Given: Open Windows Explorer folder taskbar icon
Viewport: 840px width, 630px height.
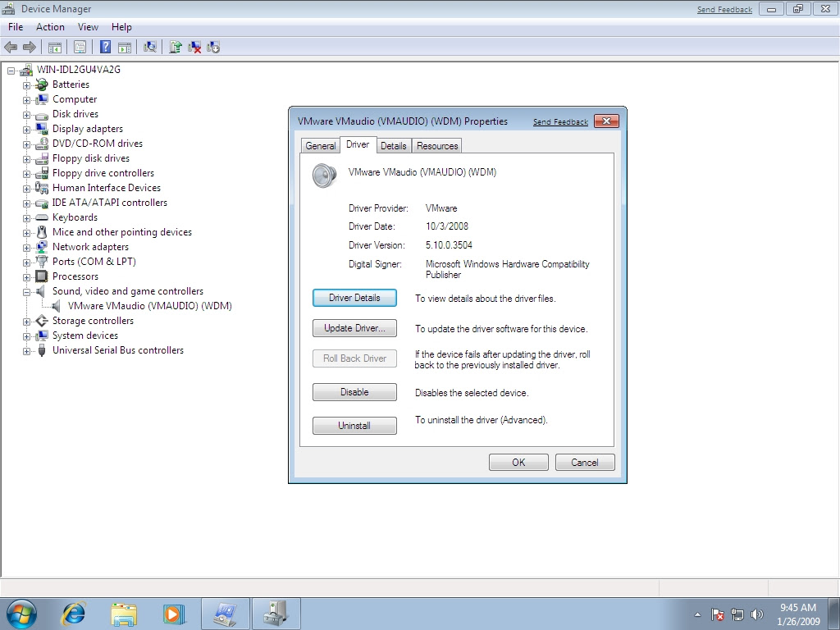Looking at the screenshot, I should pos(124,614).
